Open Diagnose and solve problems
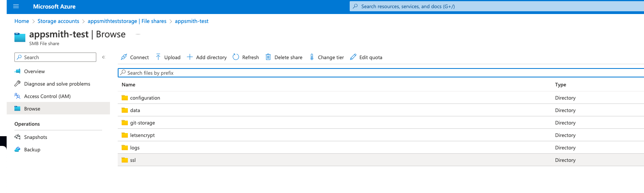Image resolution: width=644 pixels, height=193 pixels. [57, 84]
